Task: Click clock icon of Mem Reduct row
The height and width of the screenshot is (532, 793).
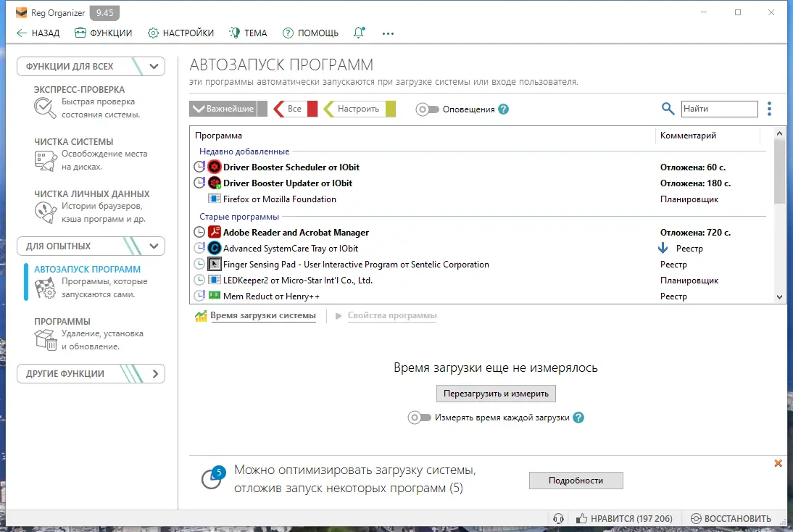Action: click(x=199, y=295)
